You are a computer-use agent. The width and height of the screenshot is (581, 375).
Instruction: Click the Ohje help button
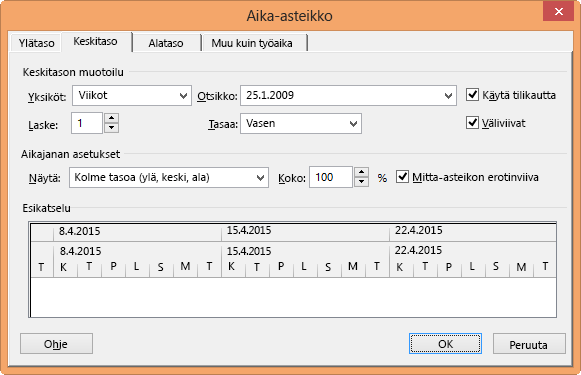[x=56, y=344]
